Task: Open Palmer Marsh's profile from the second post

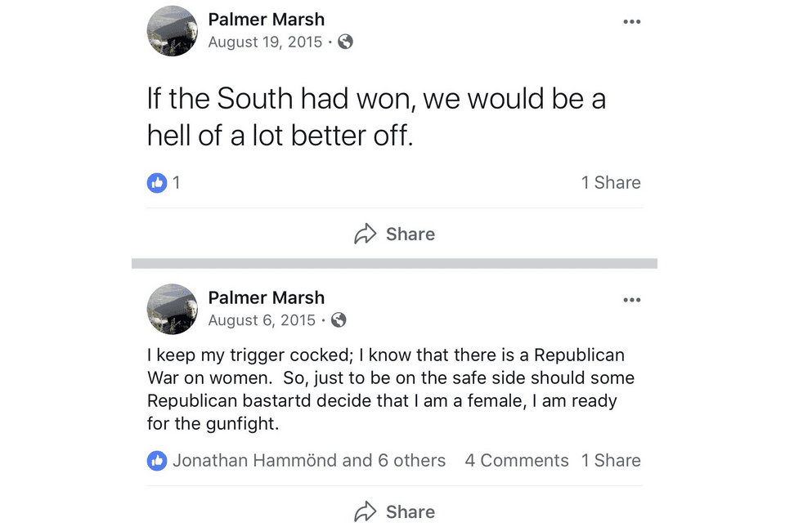Action: click(x=266, y=297)
